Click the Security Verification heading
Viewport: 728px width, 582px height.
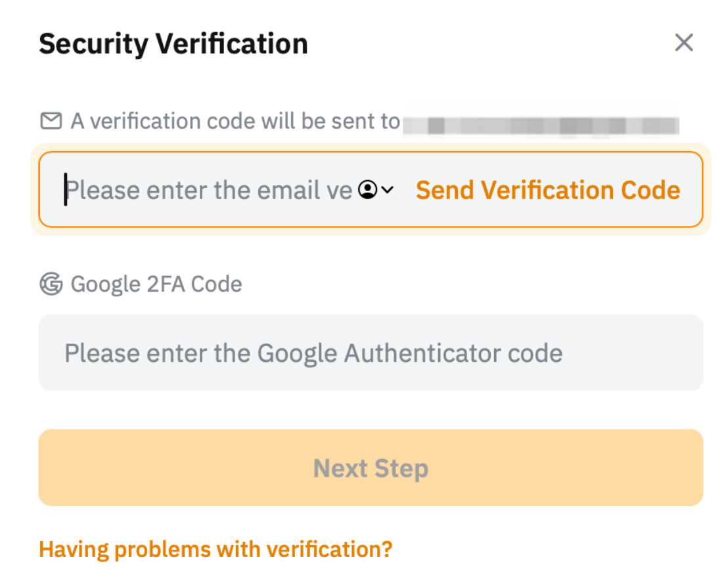pyautogui.click(x=173, y=44)
